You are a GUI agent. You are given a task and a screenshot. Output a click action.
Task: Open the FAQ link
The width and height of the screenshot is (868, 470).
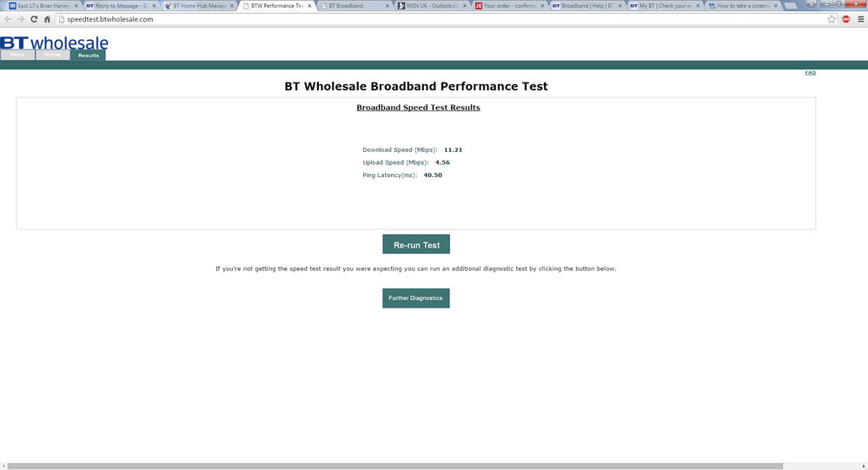tap(811, 72)
